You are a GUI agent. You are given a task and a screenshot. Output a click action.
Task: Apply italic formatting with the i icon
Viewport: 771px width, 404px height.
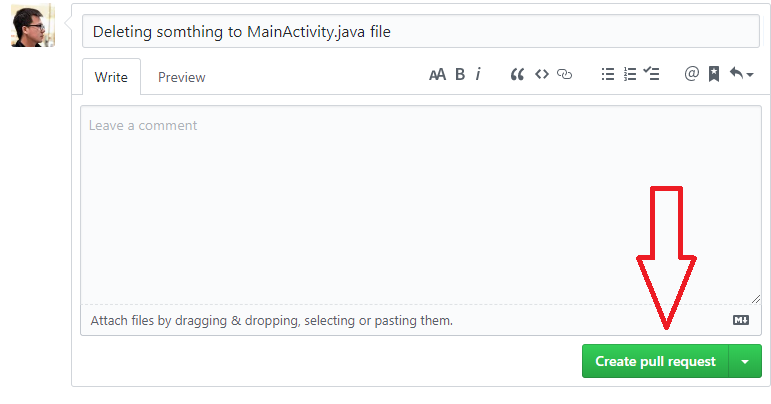(478, 74)
